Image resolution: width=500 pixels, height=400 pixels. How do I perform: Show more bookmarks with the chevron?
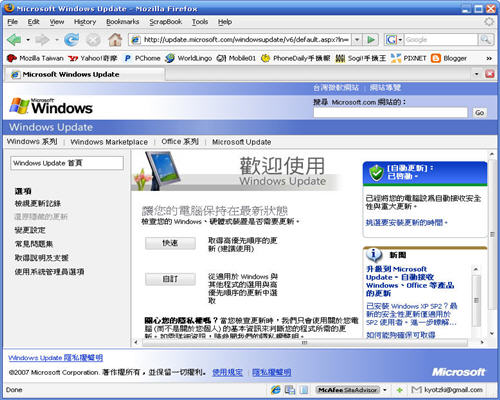[489, 58]
